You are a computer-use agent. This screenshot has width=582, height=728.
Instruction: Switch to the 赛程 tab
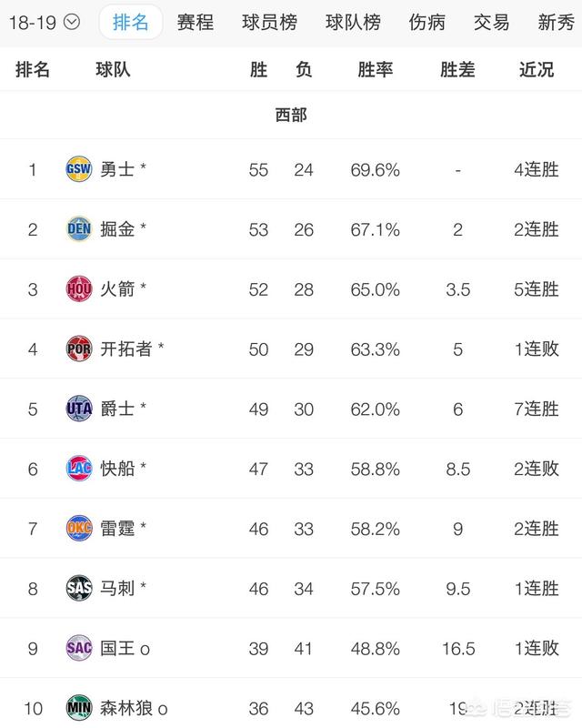(x=195, y=22)
